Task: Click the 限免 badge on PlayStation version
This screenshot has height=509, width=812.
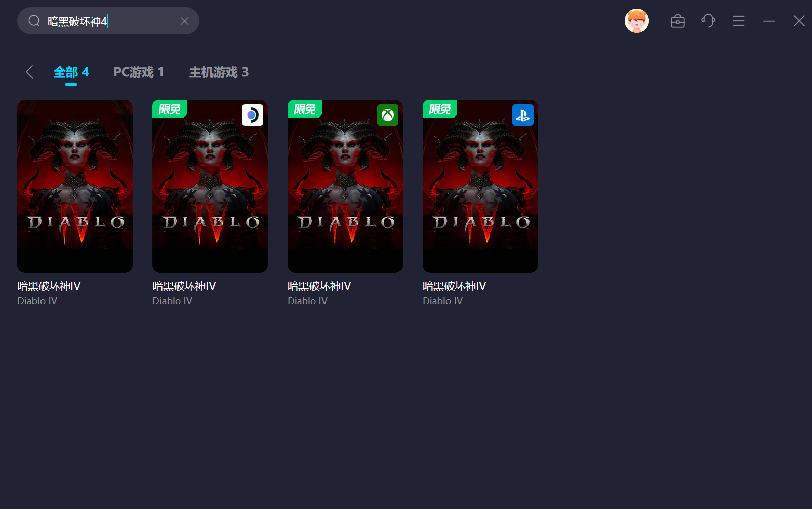Action: coord(439,109)
